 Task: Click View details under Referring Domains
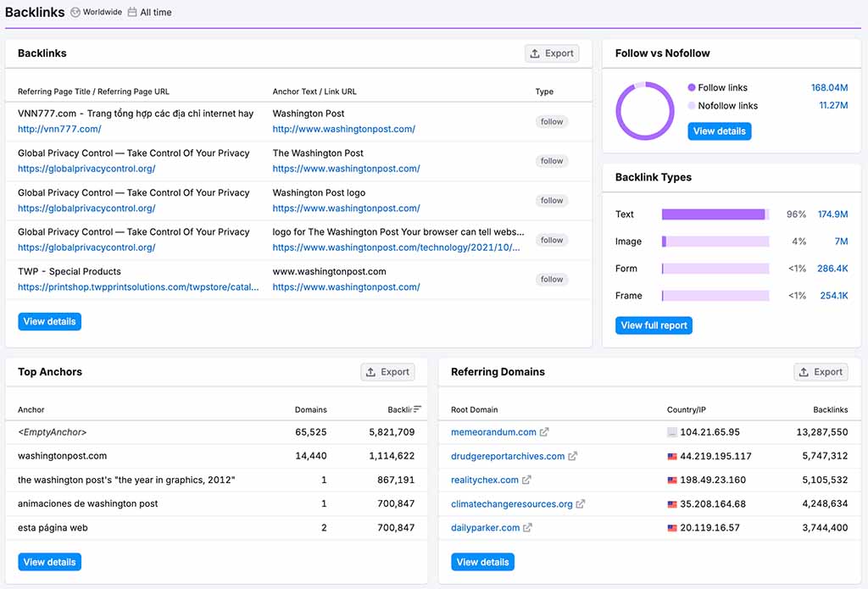(482, 562)
